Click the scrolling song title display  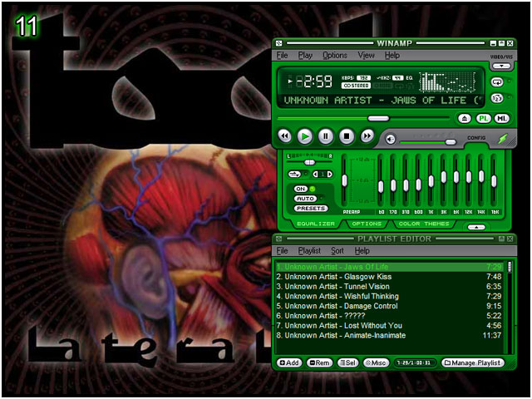pos(382,101)
